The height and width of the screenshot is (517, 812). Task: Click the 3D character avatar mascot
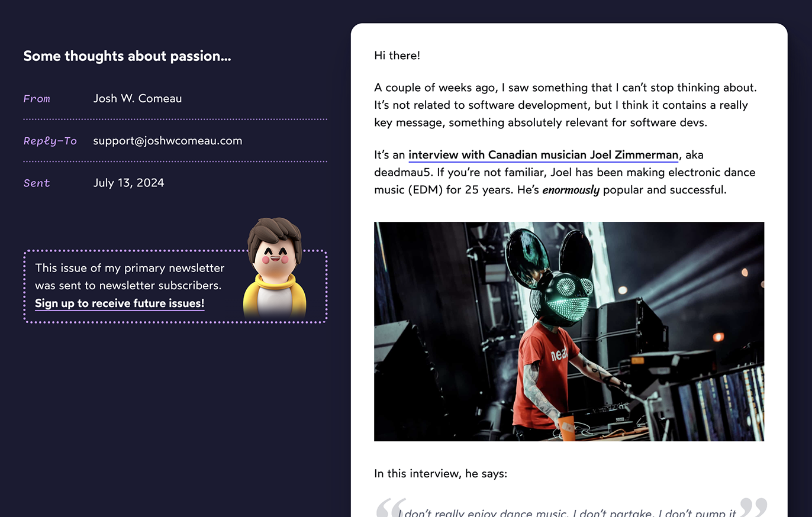click(x=275, y=268)
